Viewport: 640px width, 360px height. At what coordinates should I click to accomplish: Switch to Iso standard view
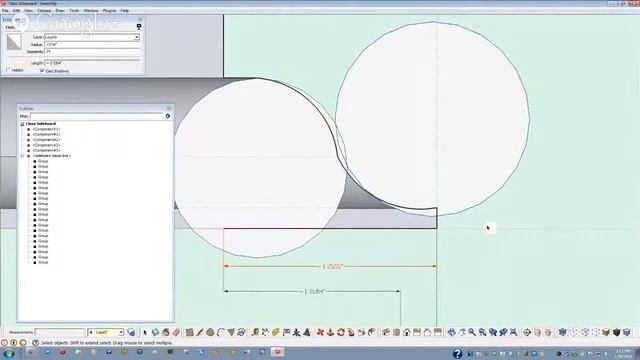(386, 333)
